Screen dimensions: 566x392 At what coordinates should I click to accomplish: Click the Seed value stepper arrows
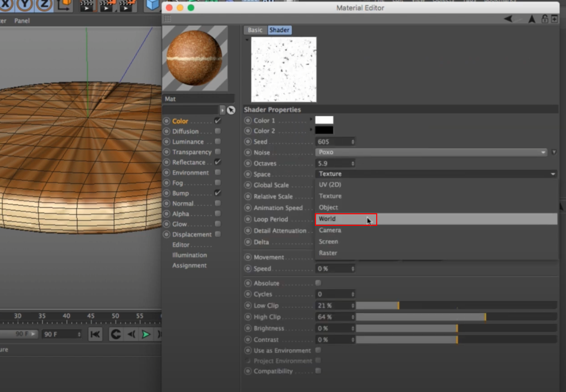click(x=352, y=141)
